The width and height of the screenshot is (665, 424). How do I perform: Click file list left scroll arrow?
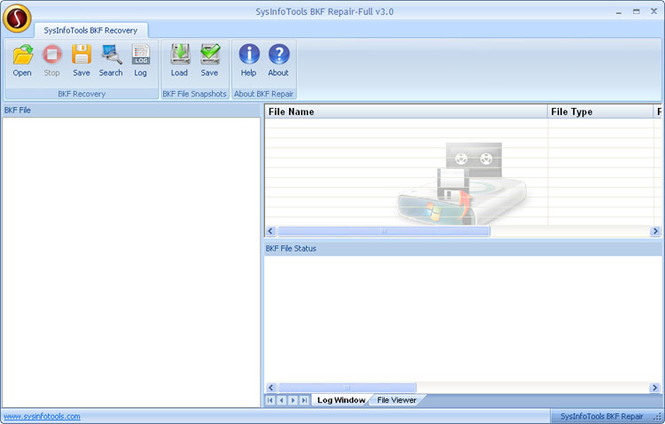(x=271, y=231)
